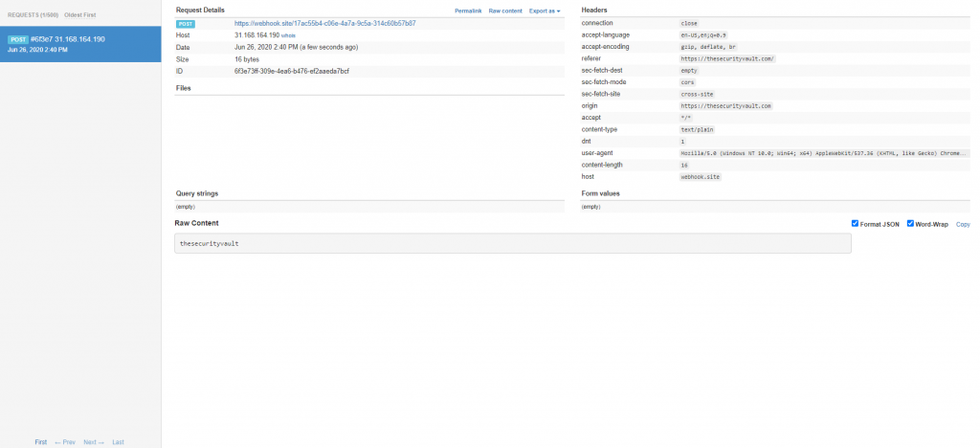Select the accept-language header value

pyautogui.click(x=703, y=35)
